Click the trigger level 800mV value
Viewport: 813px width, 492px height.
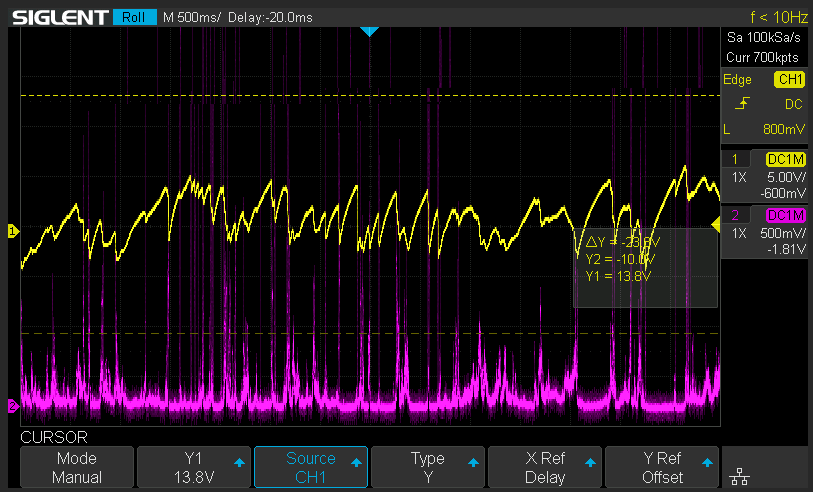coord(784,129)
